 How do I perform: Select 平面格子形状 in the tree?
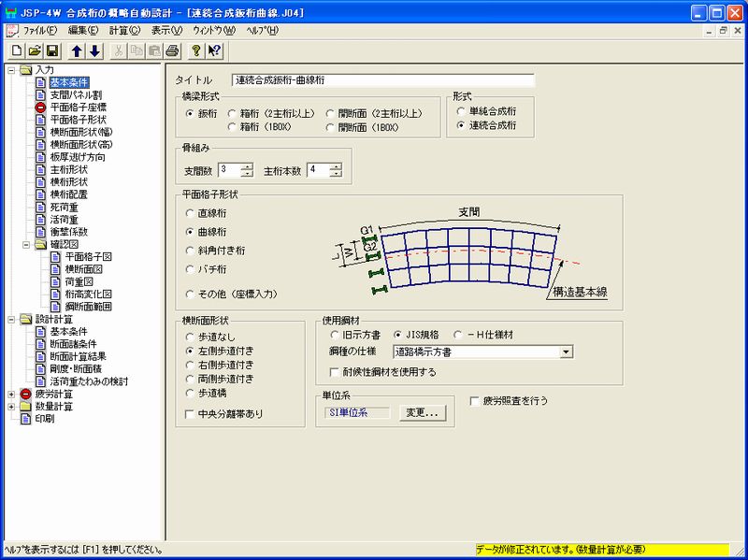77,120
